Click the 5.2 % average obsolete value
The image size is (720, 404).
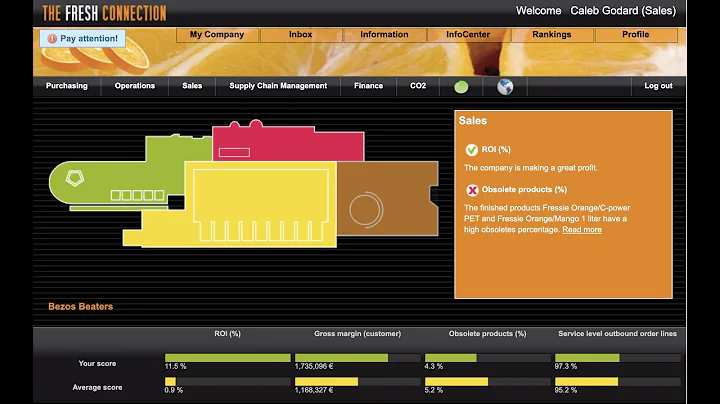coord(434,390)
